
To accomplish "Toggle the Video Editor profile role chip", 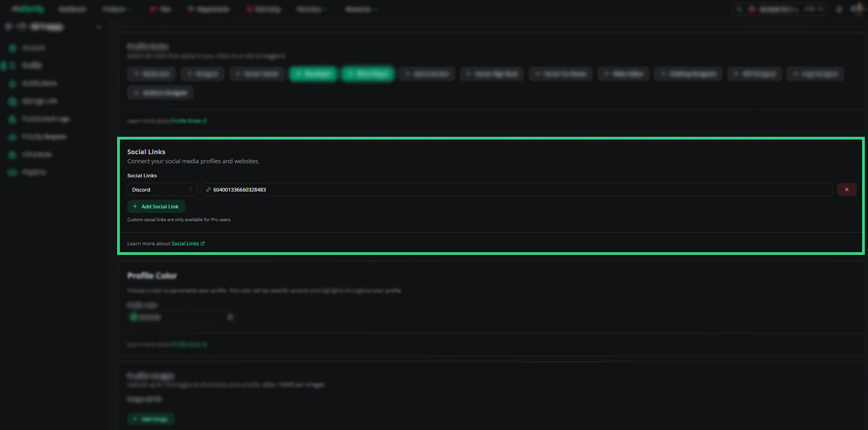I will [x=623, y=74].
